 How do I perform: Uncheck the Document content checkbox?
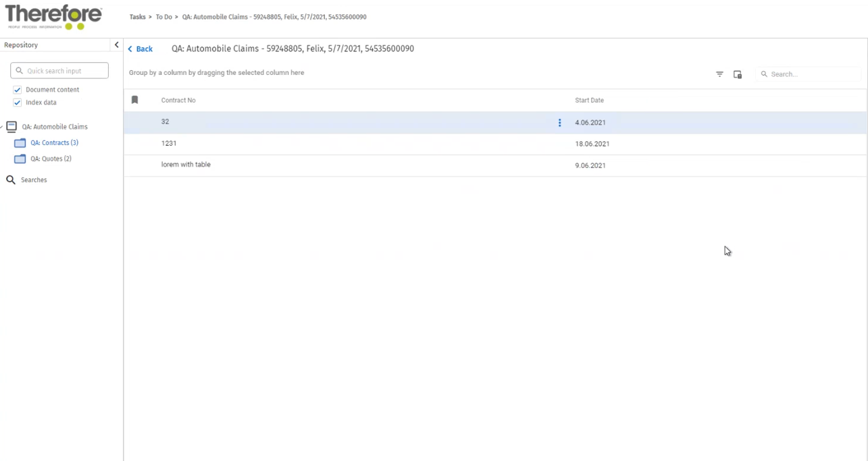click(18, 90)
